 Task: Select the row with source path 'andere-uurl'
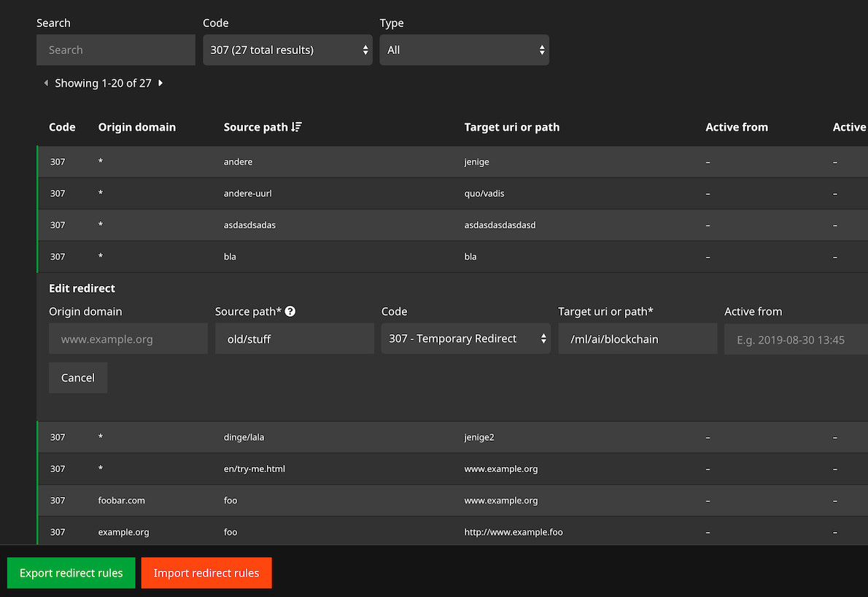[452, 193]
